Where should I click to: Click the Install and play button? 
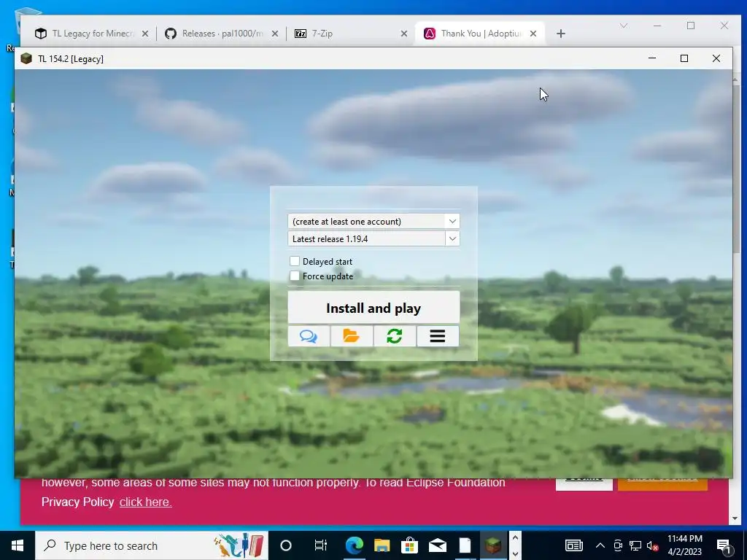373,308
